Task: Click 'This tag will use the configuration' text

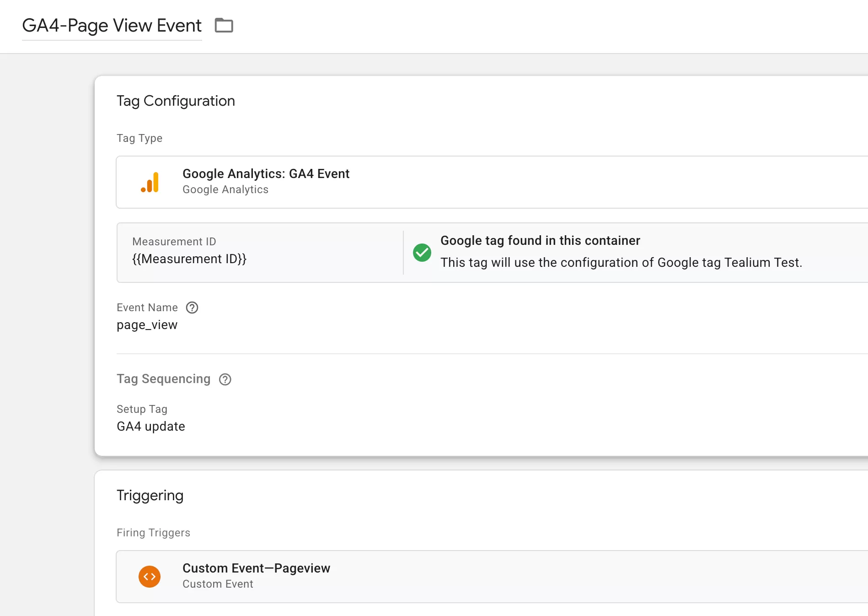Action: [x=621, y=263]
